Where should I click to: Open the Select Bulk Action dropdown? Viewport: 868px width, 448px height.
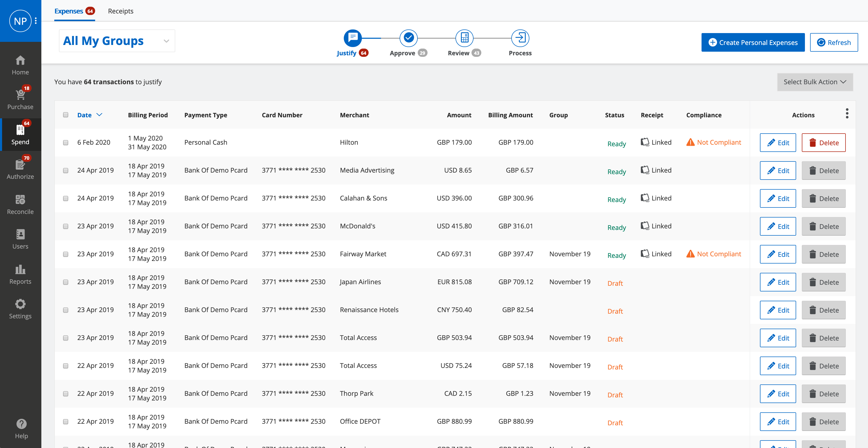(814, 82)
